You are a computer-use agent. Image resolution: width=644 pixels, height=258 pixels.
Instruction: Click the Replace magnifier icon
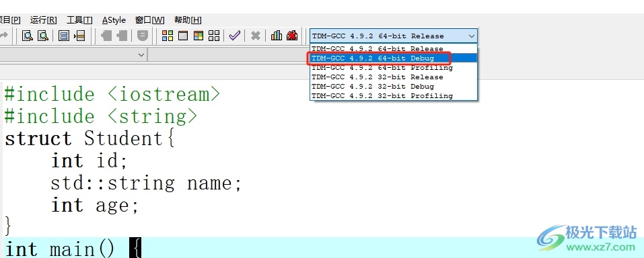pyautogui.click(x=42, y=36)
